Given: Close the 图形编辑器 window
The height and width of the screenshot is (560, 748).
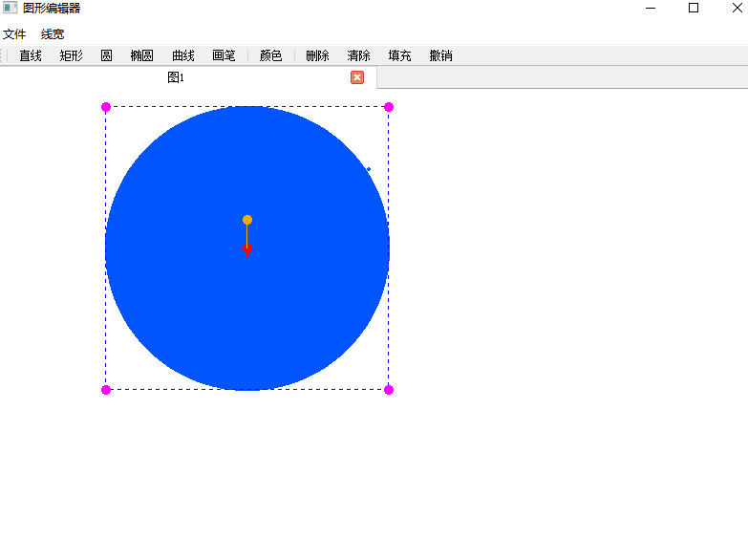Looking at the screenshot, I should coord(737,8).
